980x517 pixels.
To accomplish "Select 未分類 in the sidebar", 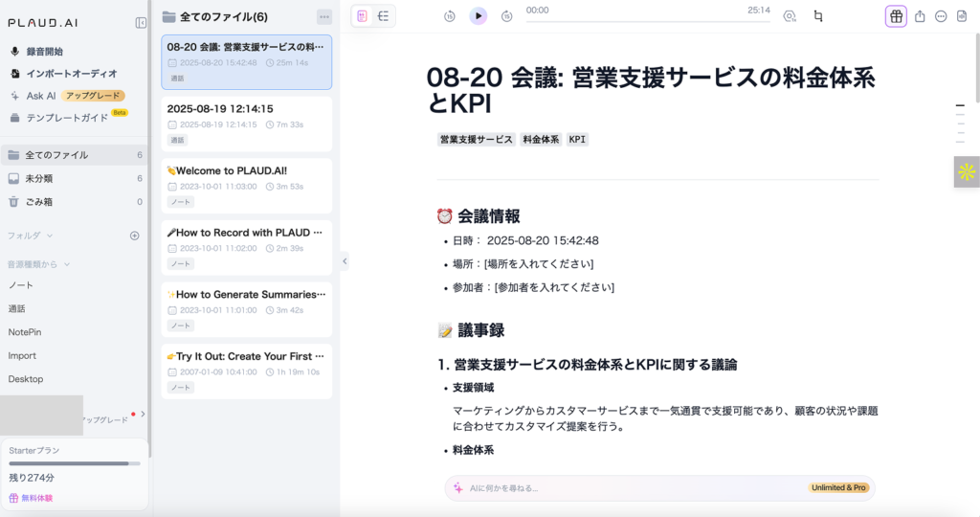I will [38, 178].
